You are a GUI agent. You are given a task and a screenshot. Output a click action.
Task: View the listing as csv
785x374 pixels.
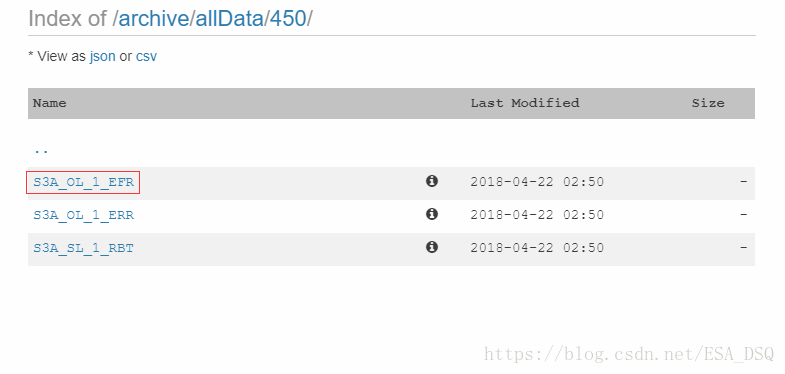146,57
